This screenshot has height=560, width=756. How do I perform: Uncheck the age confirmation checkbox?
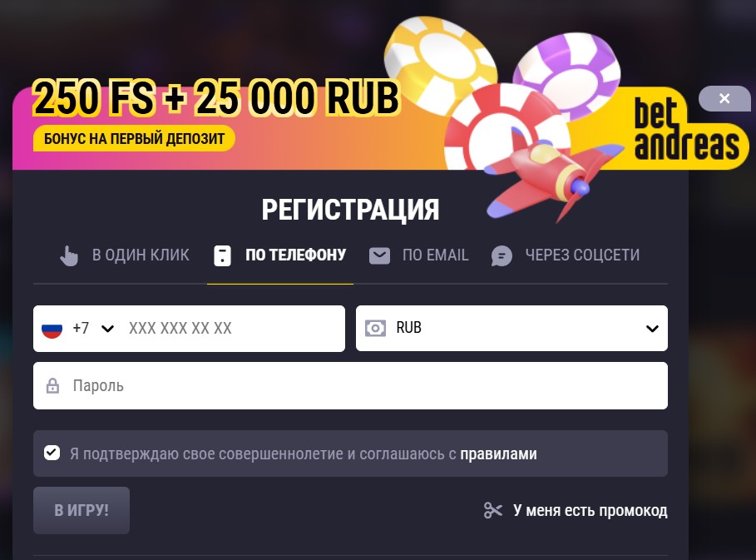tap(52, 453)
